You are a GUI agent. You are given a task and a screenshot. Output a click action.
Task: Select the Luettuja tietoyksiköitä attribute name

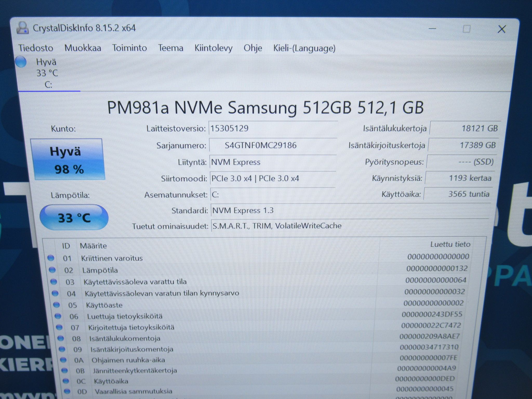[x=125, y=316]
